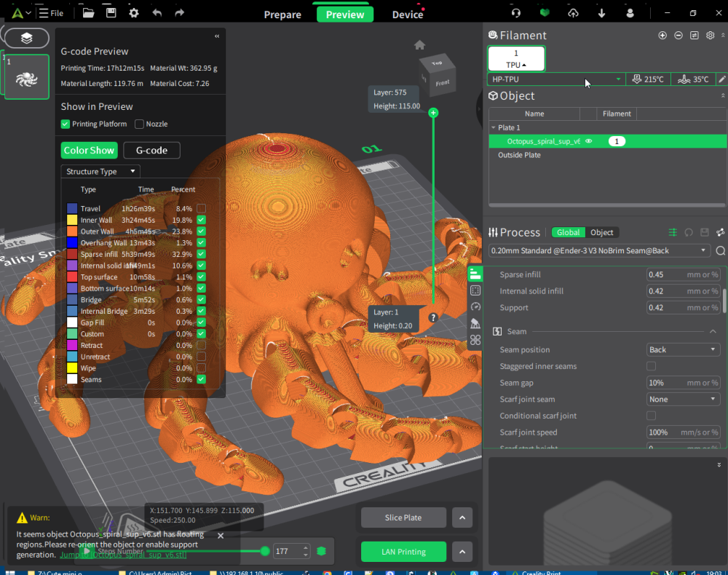Click the edit filament pencil icon
Screen dimensions: 728x575
click(x=721, y=79)
